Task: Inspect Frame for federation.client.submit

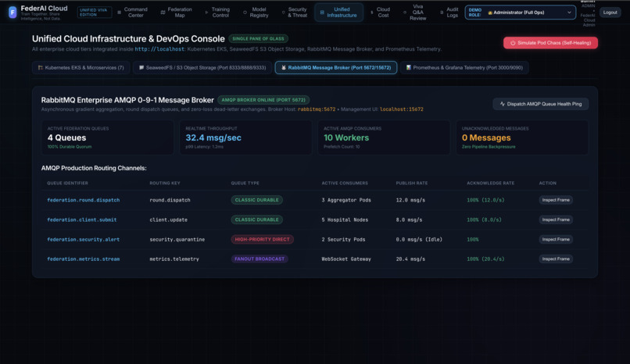Action: coord(556,219)
